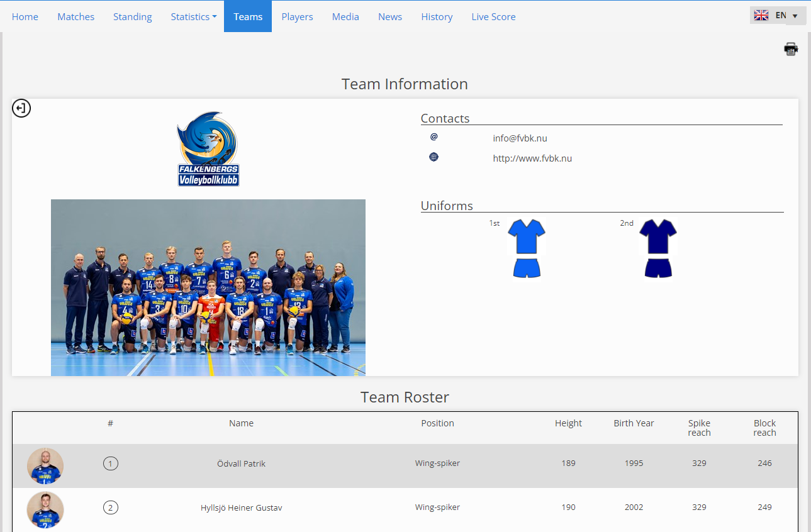Expand the Statistics menu
This screenshot has height=532, width=811.
coord(194,17)
